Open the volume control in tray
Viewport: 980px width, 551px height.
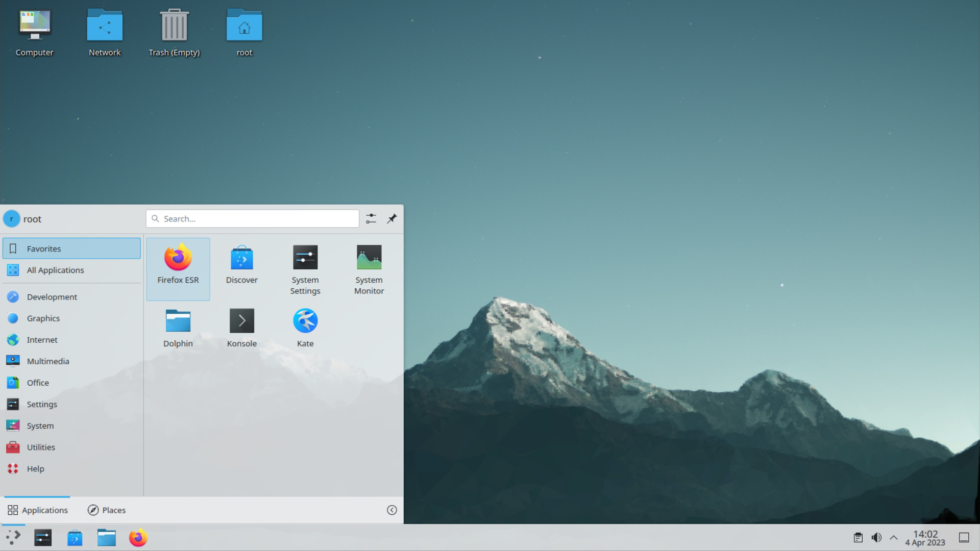[876, 538]
